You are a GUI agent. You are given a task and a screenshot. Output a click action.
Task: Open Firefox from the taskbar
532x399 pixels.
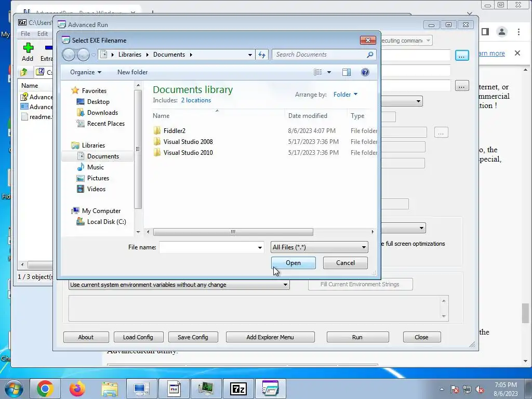click(77, 389)
